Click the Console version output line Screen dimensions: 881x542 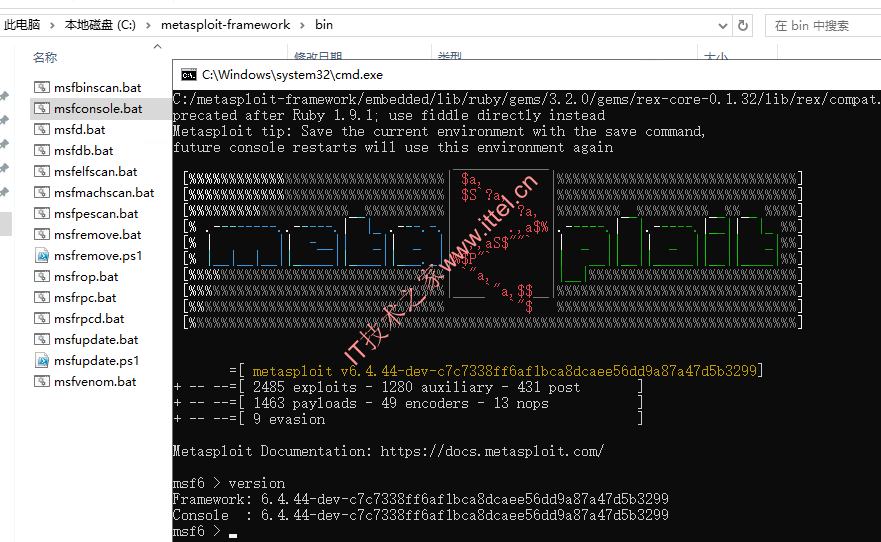click(x=420, y=515)
